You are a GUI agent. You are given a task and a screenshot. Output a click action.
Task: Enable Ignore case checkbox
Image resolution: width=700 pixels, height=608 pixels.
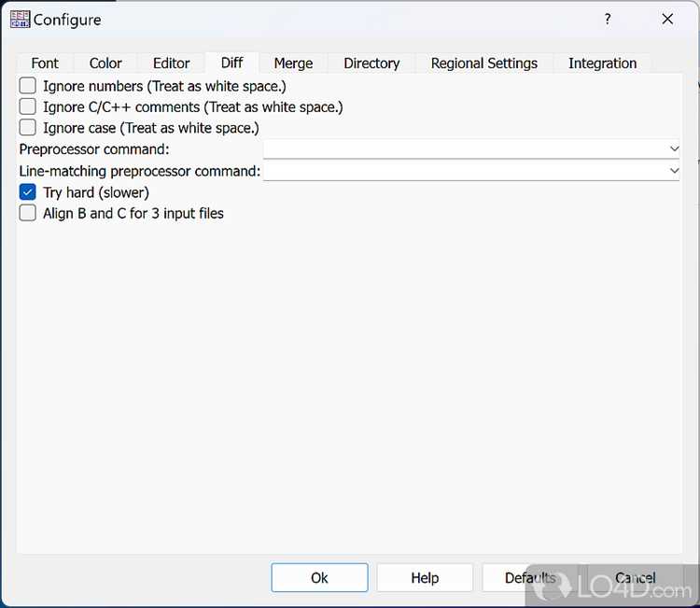tap(28, 127)
